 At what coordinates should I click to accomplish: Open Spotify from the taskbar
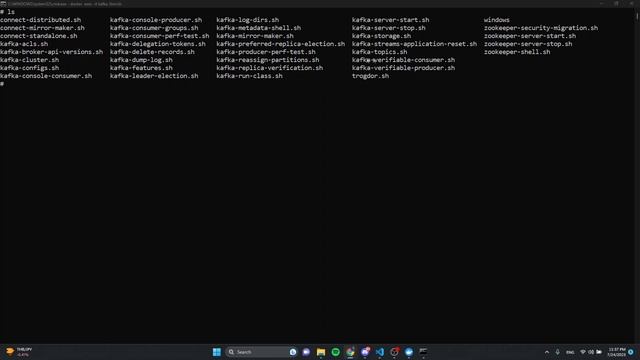pyautogui.click(x=336, y=352)
